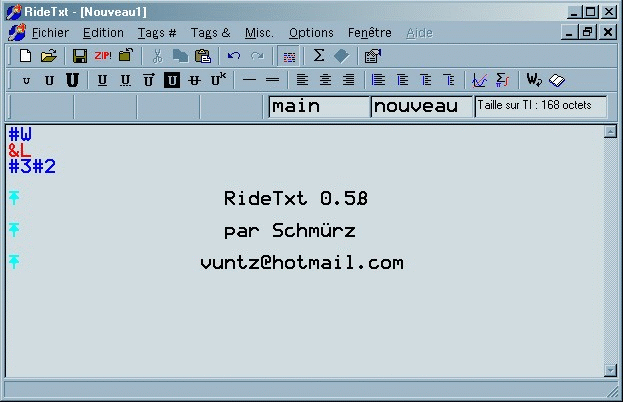
Task: Open the Fichier menu
Action: pyautogui.click(x=50, y=33)
